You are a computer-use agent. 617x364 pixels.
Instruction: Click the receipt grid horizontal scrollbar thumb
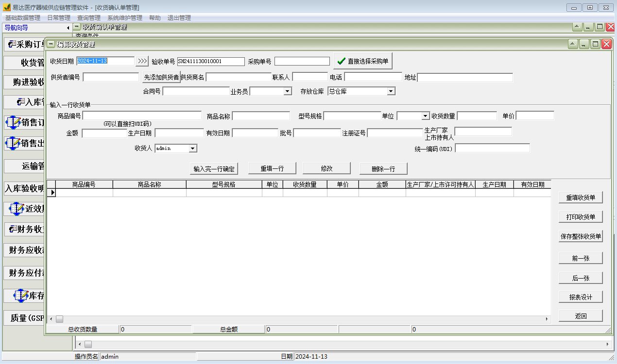coord(59,319)
